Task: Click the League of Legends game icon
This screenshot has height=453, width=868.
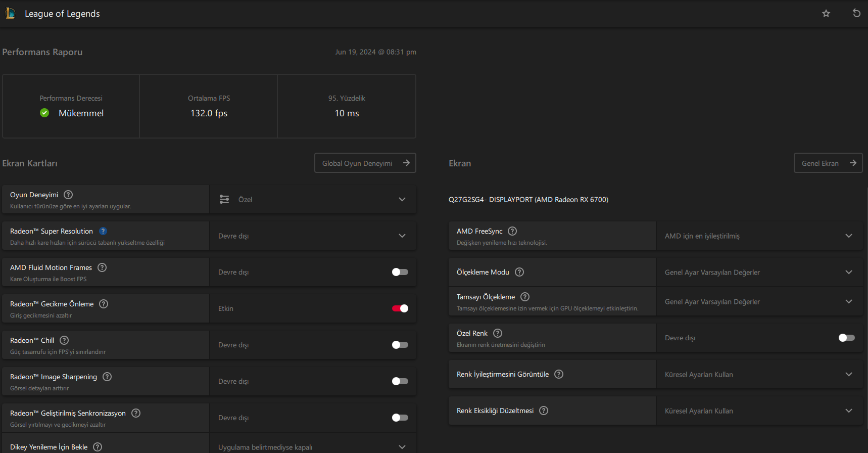Action: [x=10, y=13]
